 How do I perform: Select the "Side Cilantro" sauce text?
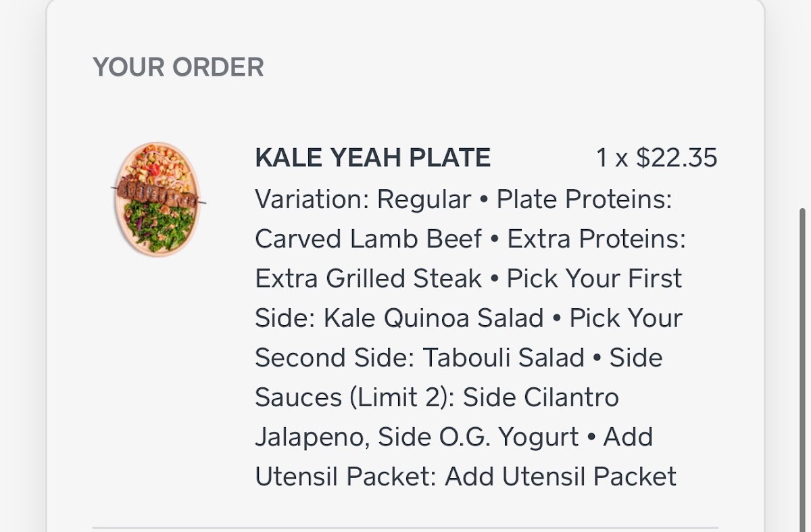pyautogui.click(x=541, y=397)
